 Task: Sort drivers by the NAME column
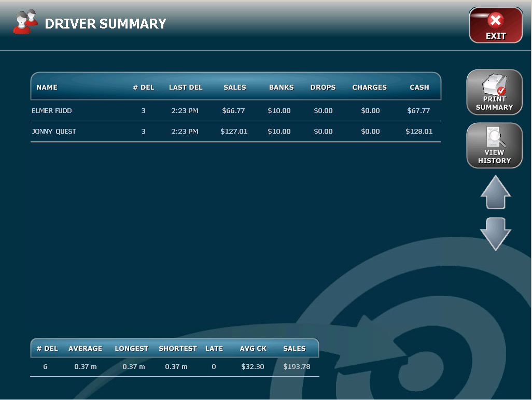point(47,87)
